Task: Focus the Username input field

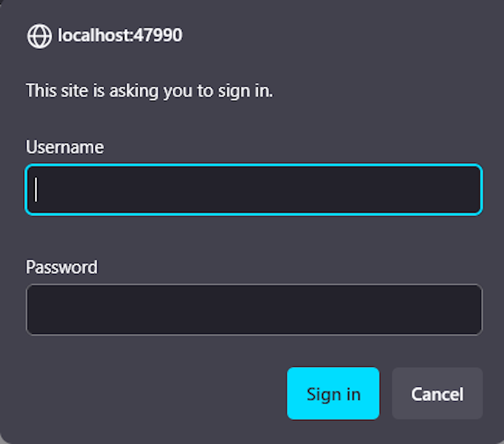Action: click(253, 190)
